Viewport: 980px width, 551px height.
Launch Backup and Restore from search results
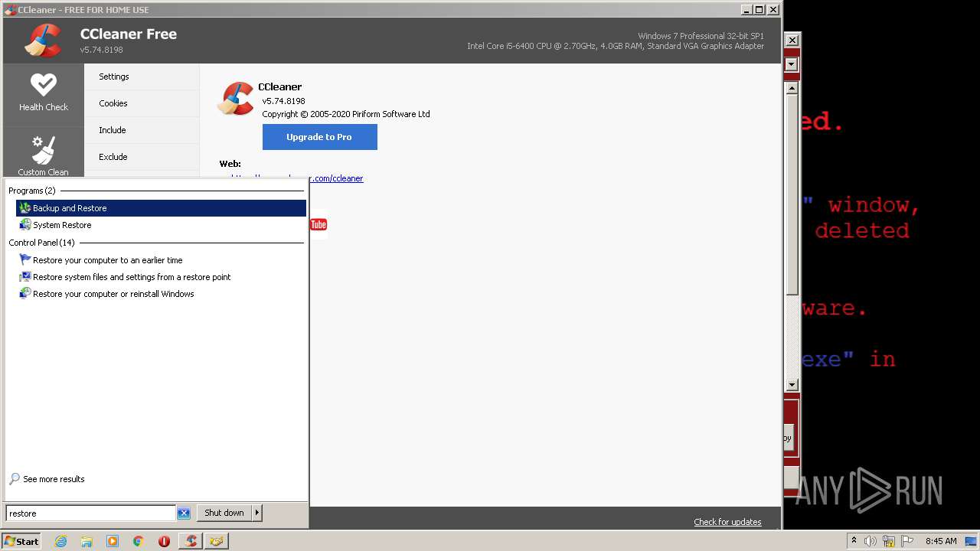pos(161,208)
